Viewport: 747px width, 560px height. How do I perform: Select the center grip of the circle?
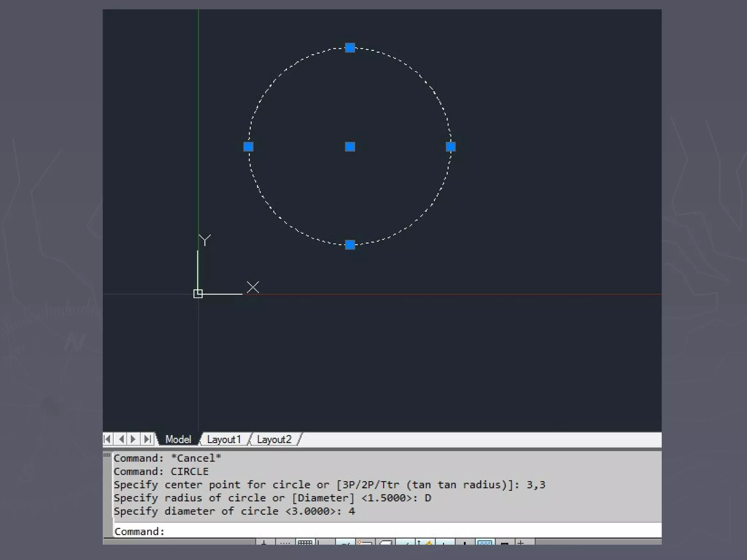[x=350, y=147]
